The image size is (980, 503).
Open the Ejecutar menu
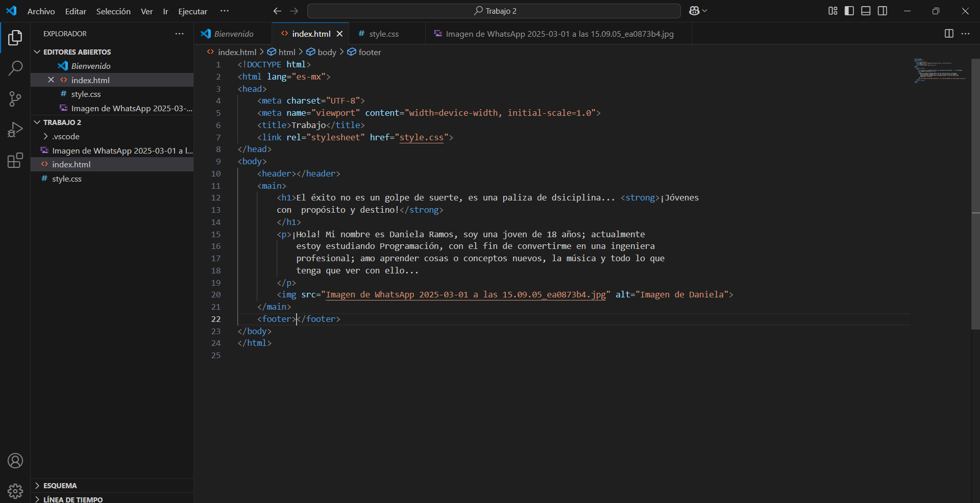[192, 11]
